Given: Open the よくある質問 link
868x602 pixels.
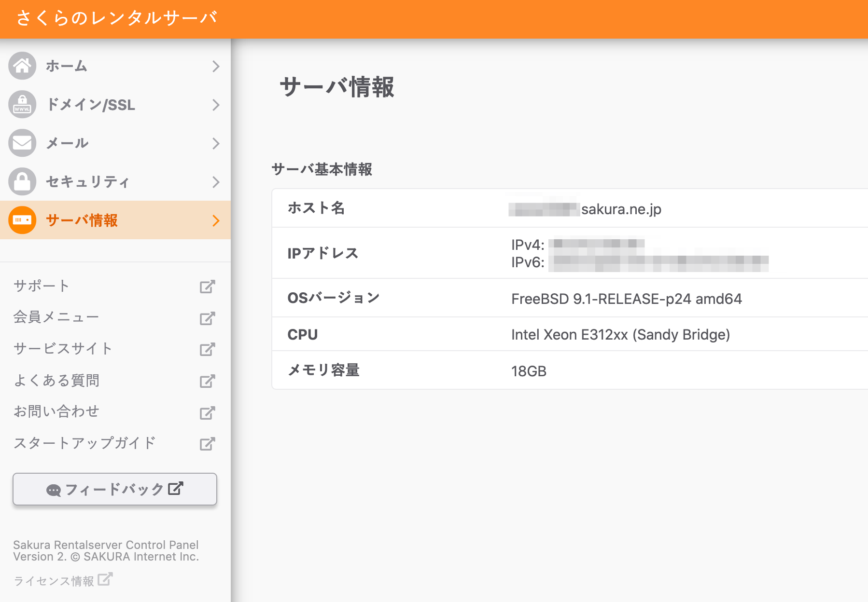Looking at the screenshot, I should click(x=57, y=381).
